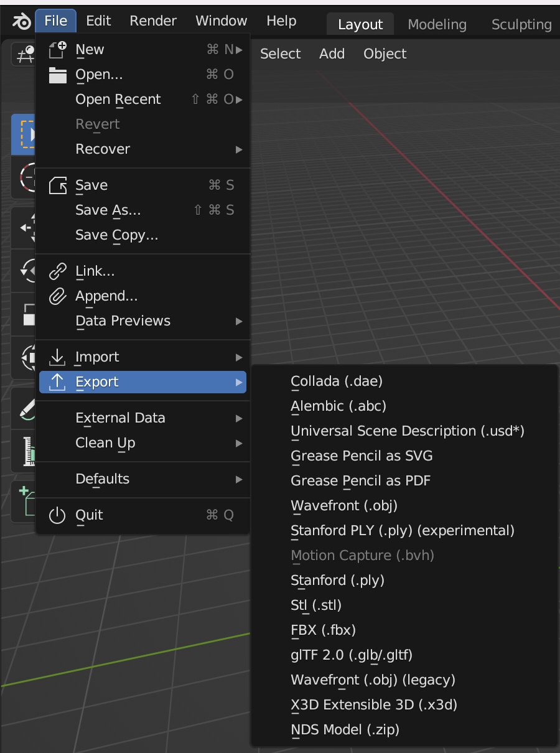This screenshot has width=560, height=753.
Task: Expand the Open Recent submenu arrow
Action: 240,100
